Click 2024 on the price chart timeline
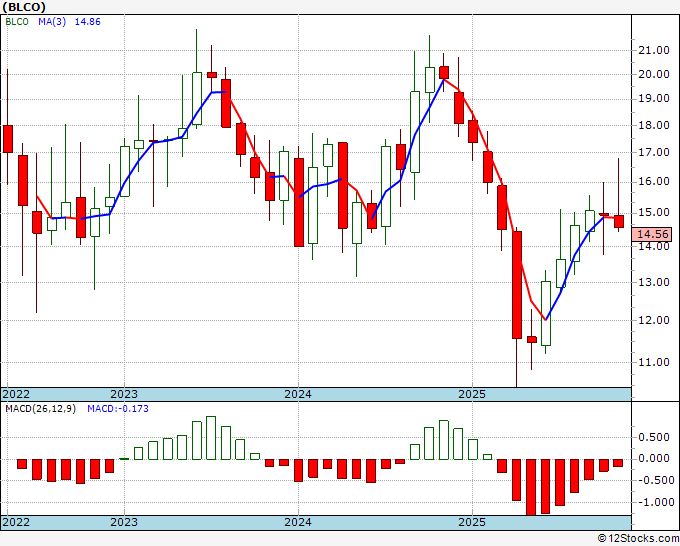This screenshot has height=546, width=680. click(298, 394)
